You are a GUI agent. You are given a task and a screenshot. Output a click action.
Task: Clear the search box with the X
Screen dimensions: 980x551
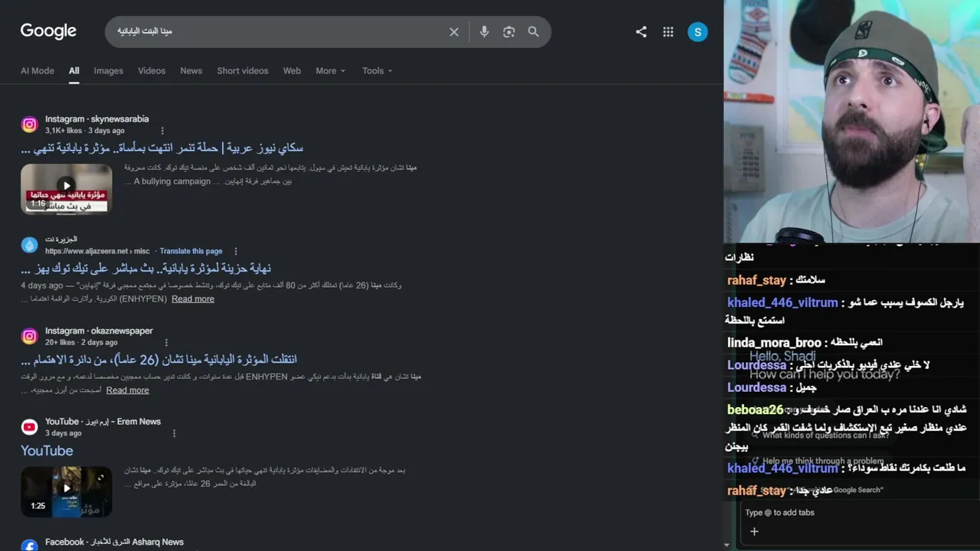(x=454, y=32)
